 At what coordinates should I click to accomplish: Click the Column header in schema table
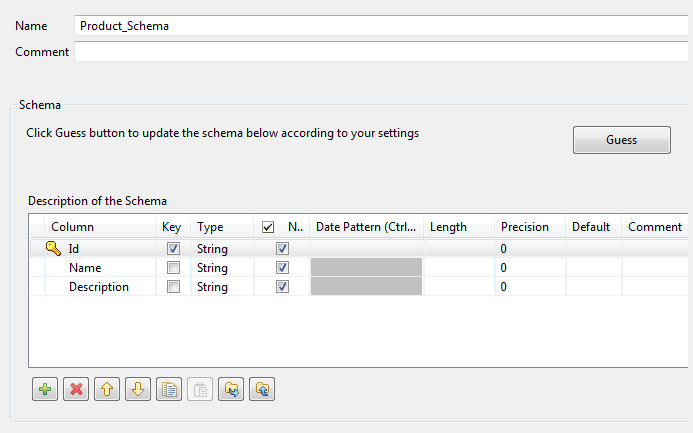click(x=72, y=227)
